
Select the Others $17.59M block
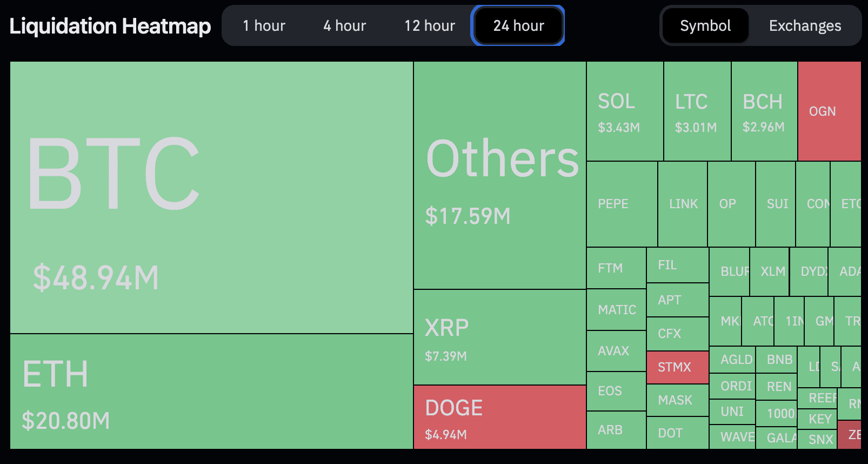(500, 175)
